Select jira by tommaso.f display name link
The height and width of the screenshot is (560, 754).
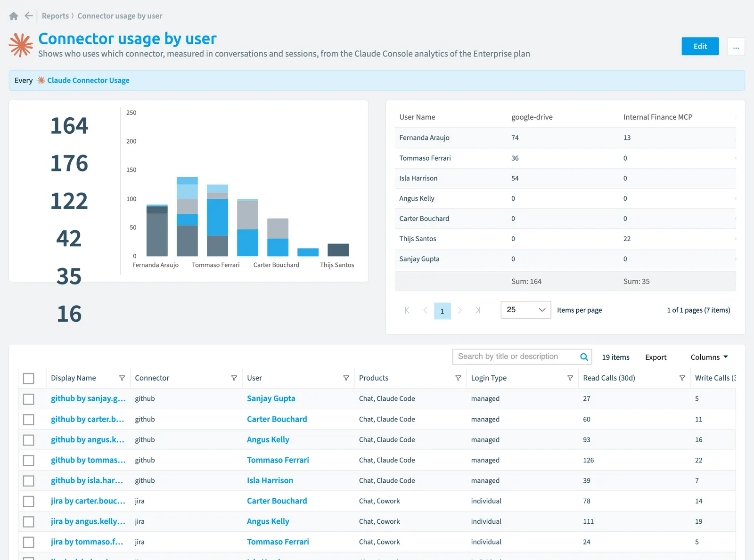87,542
